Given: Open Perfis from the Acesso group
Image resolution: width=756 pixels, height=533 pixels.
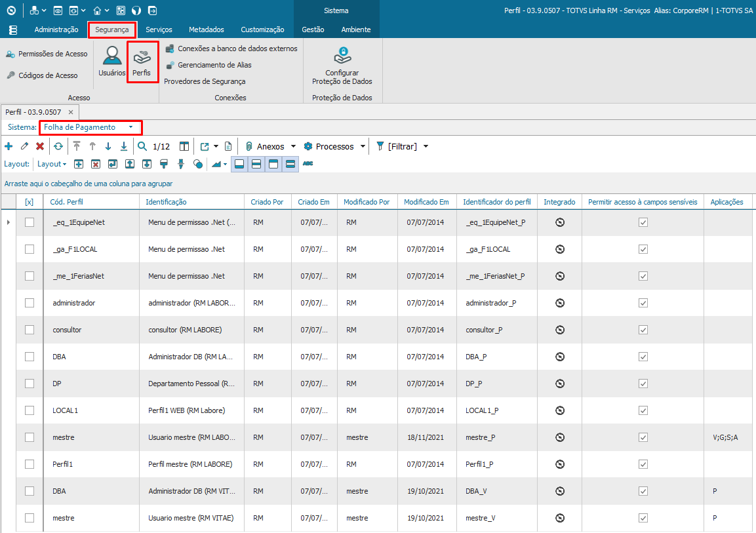Looking at the screenshot, I should pos(142,62).
